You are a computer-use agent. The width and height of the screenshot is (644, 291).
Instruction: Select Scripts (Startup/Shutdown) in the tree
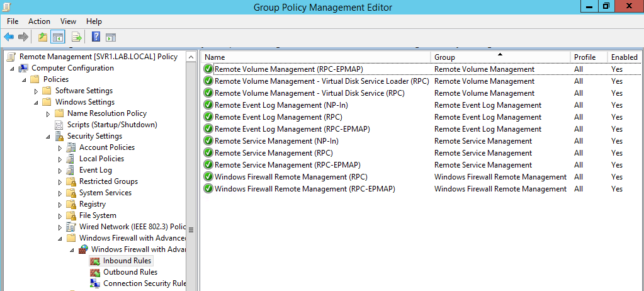click(112, 125)
